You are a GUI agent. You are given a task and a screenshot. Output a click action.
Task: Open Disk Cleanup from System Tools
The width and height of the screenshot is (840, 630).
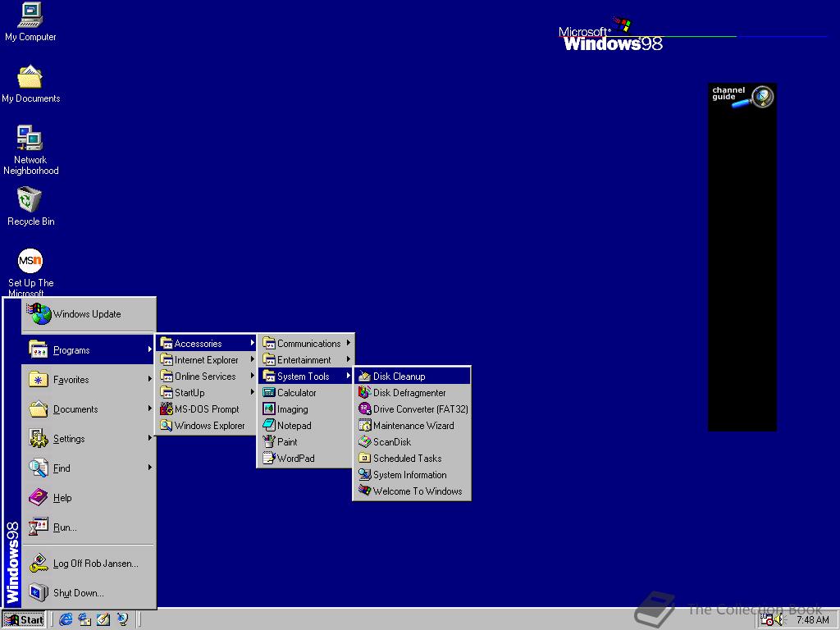tap(399, 377)
